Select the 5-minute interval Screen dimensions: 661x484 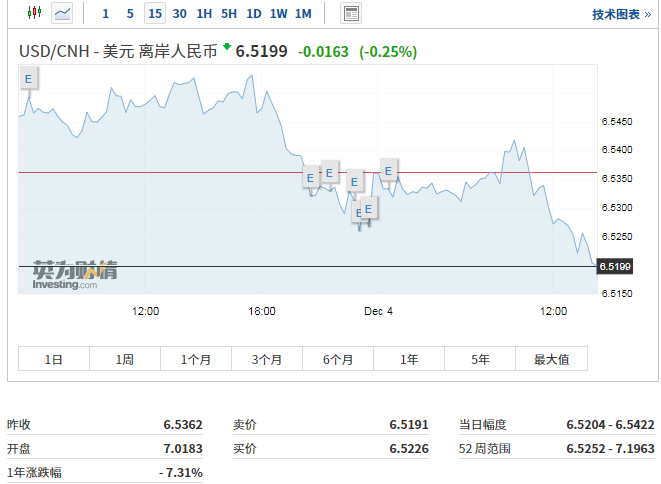pyautogui.click(x=130, y=14)
